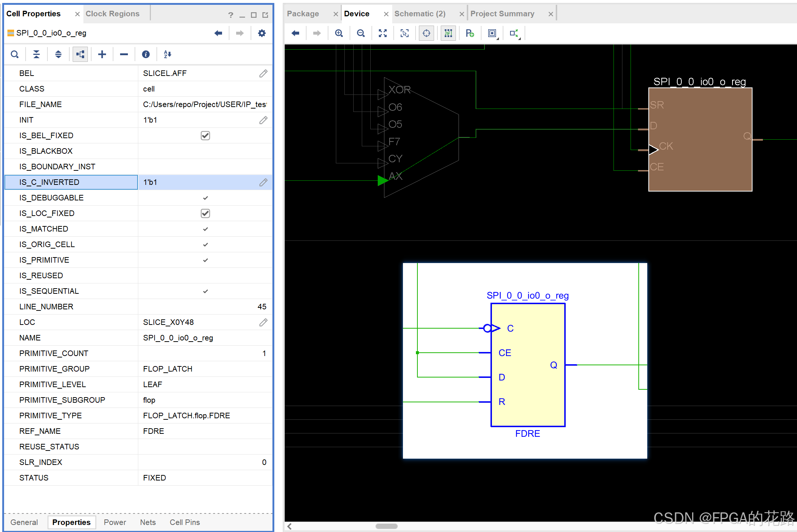
Task: Click the Zoom In magnifier in Device toolbar
Action: pos(339,33)
